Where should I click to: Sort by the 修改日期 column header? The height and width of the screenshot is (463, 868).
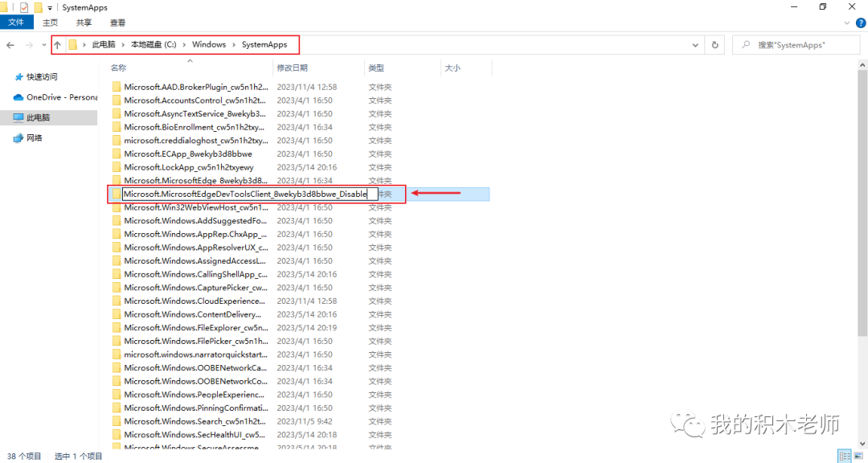tap(291, 68)
